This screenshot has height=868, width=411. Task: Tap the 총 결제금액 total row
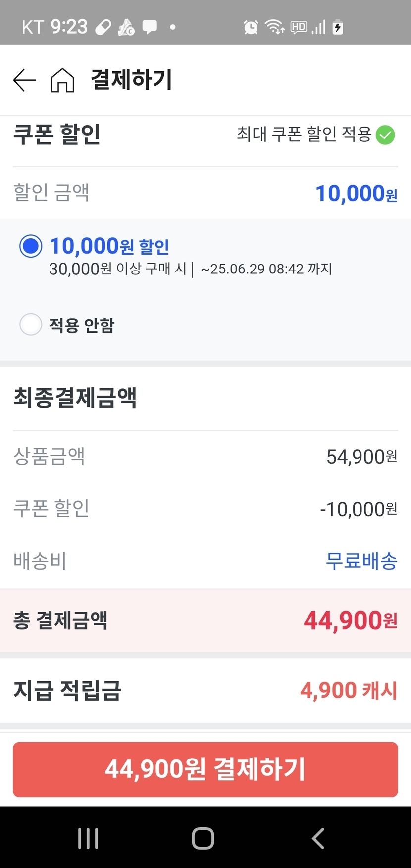coord(205,620)
